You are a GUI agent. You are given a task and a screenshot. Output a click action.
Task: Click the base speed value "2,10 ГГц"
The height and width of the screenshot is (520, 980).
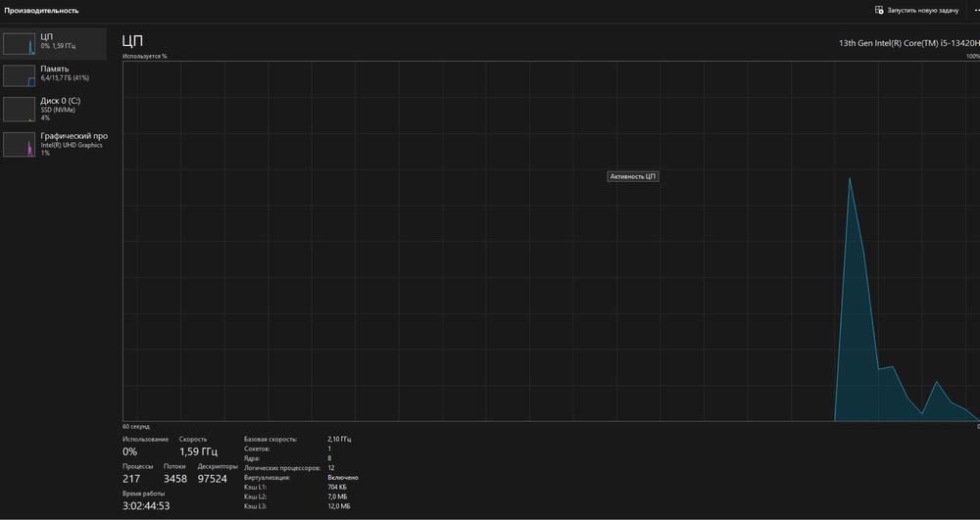click(x=339, y=440)
